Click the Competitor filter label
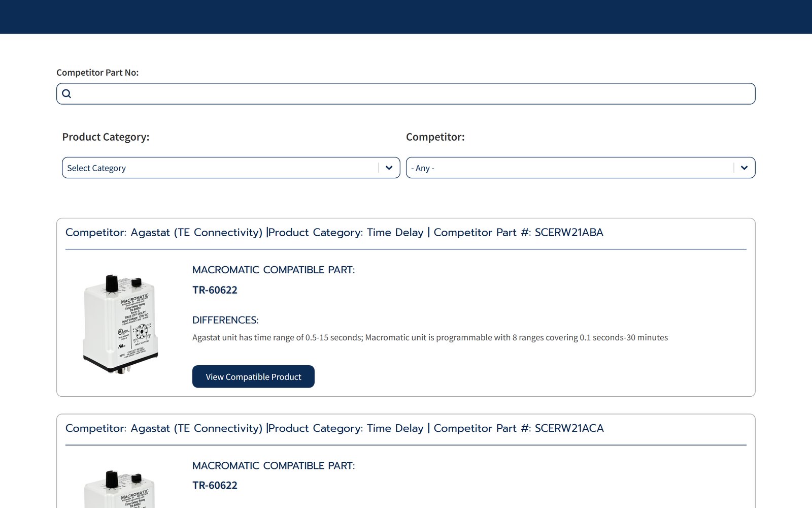Image resolution: width=812 pixels, height=508 pixels. (x=435, y=137)
